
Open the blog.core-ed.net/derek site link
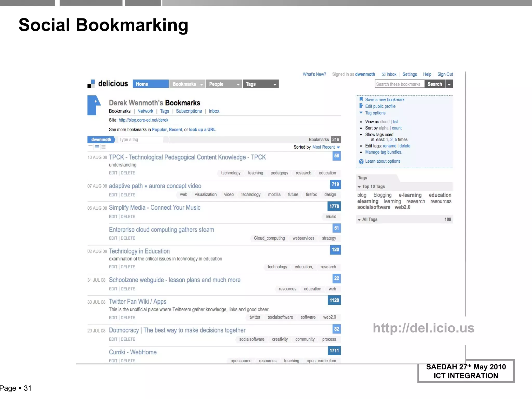pos(143,120)
